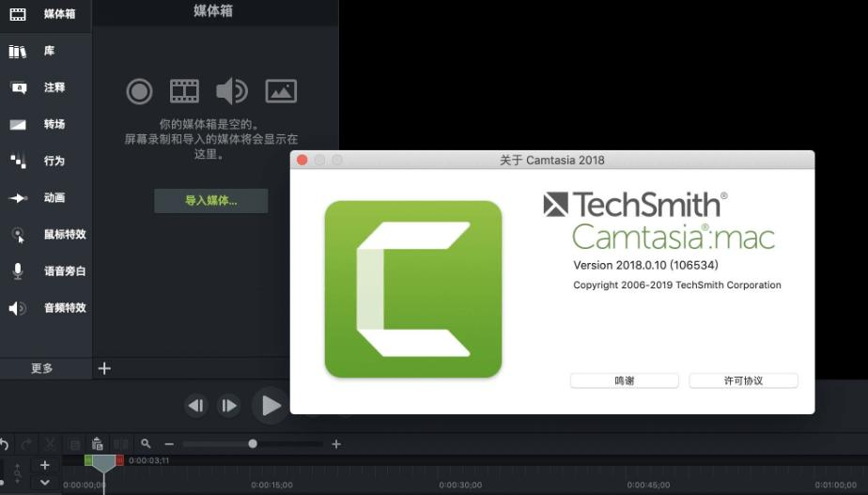This screenshot has width=868, height=495.
Task: Click the timeline zoom magnifier icon
Action: click(x=146, y=443)
